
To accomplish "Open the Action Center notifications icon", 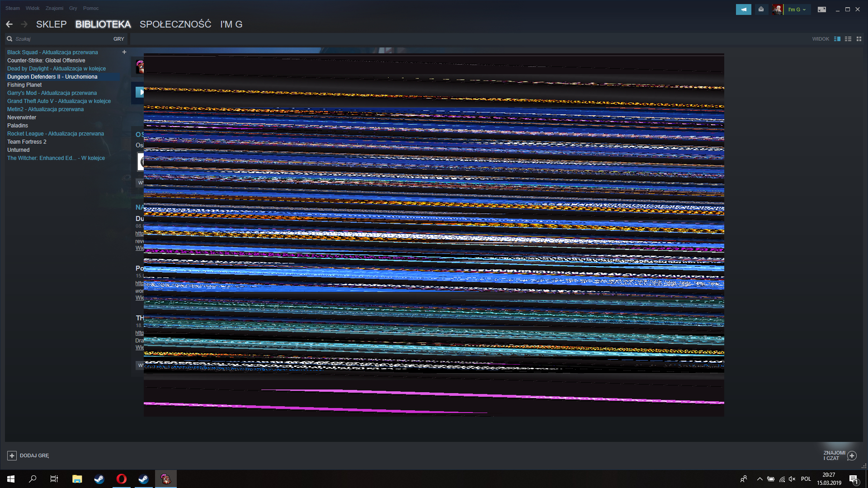I will [x=854, y=479].
